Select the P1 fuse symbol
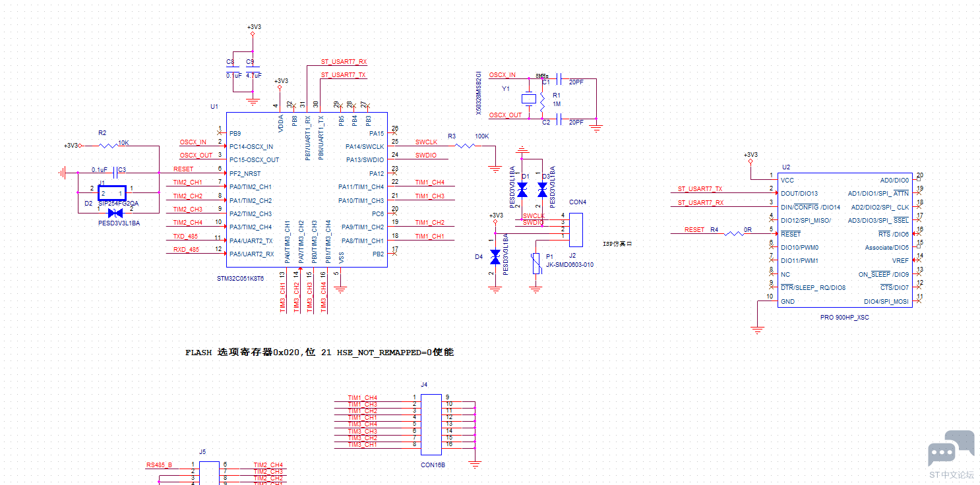Viewport: 980px width, 485px height. pos(536,264)
